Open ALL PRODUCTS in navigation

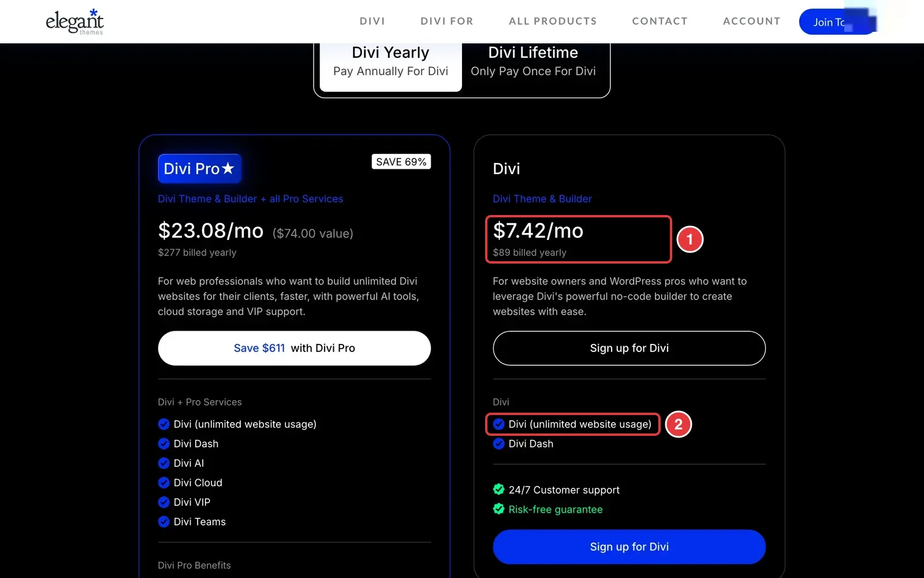click(x=553, y=21)
